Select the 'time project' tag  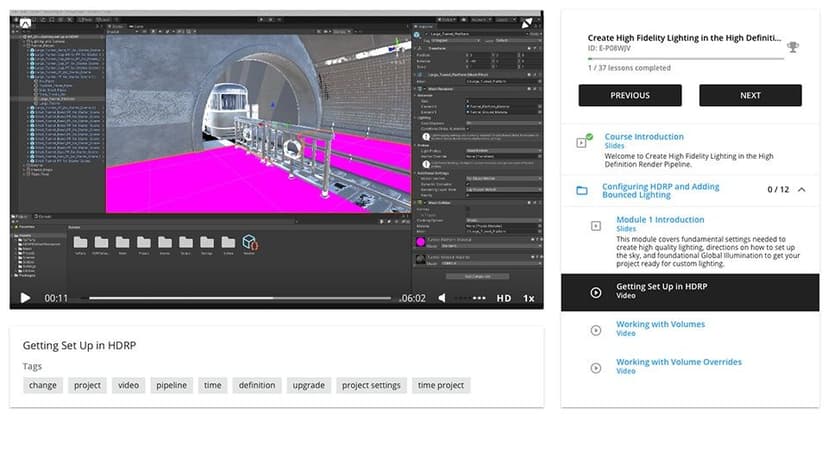click(x=441, y=385)
